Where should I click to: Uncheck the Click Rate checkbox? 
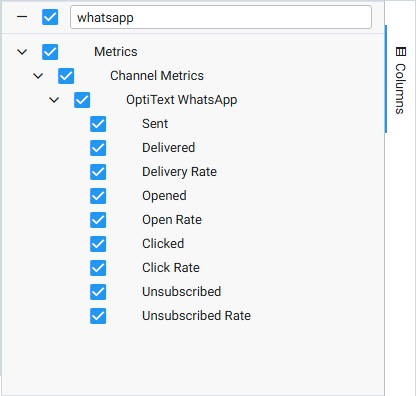(98, 268)
